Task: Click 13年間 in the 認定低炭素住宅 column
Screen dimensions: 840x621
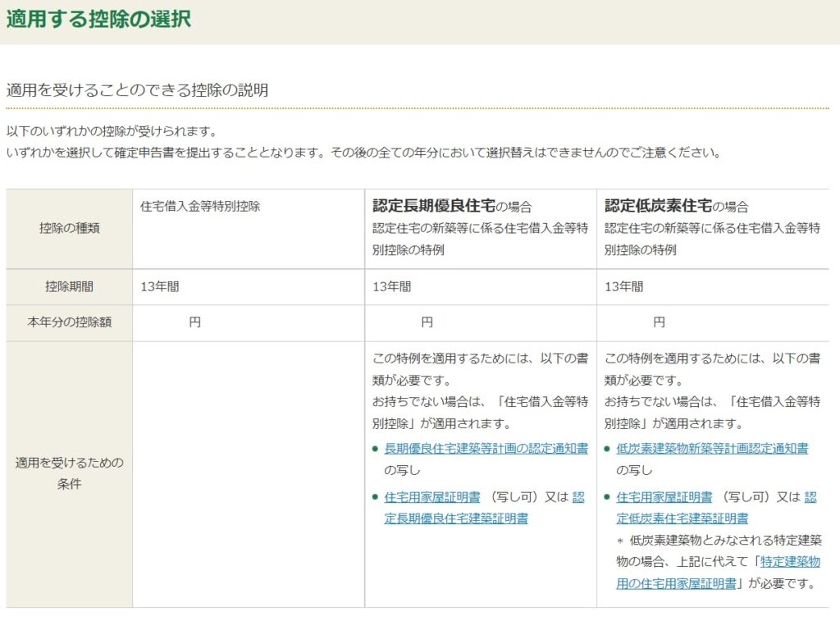Action: 623,286
